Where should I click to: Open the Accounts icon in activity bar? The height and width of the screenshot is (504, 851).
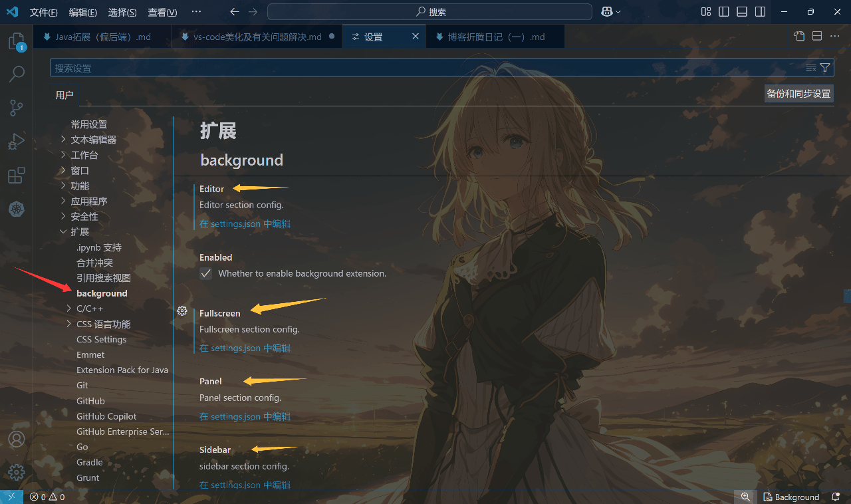[16, 439]
